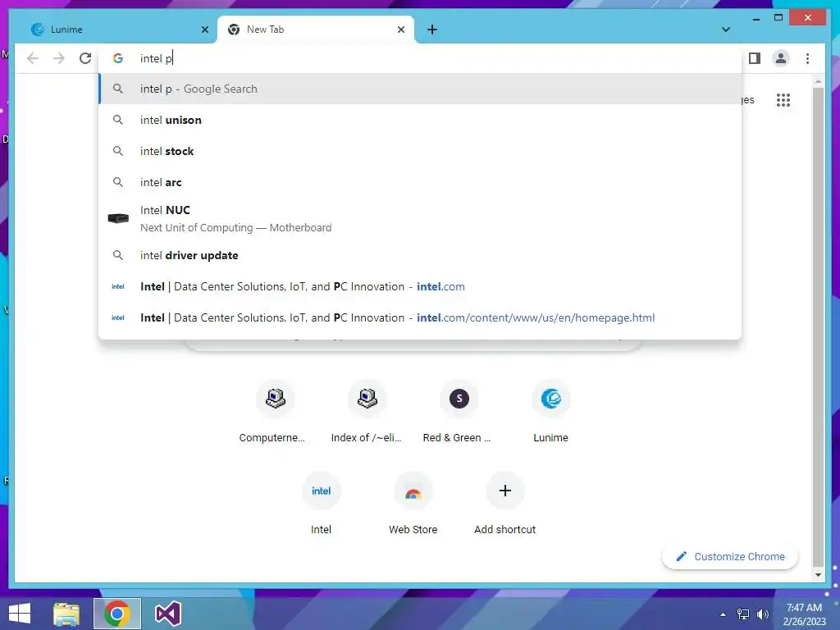The image size is (840, 630).
Task: Click the Add shortcut button
Action: pos(504,504)
